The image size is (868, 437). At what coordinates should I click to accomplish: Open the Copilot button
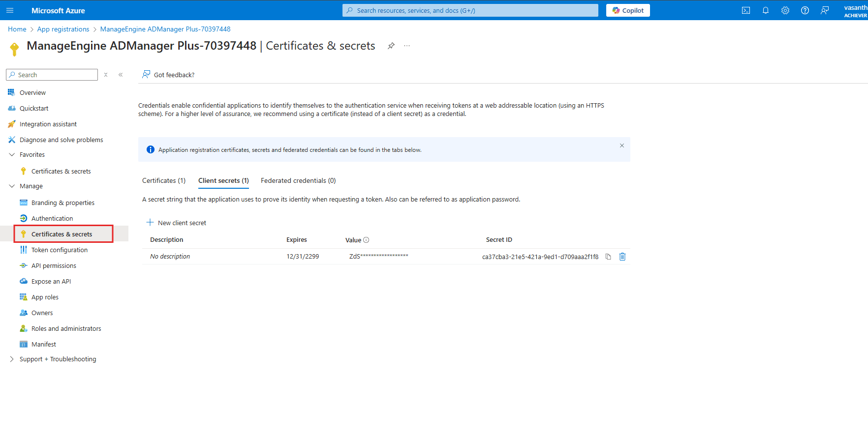click(628, 10)
